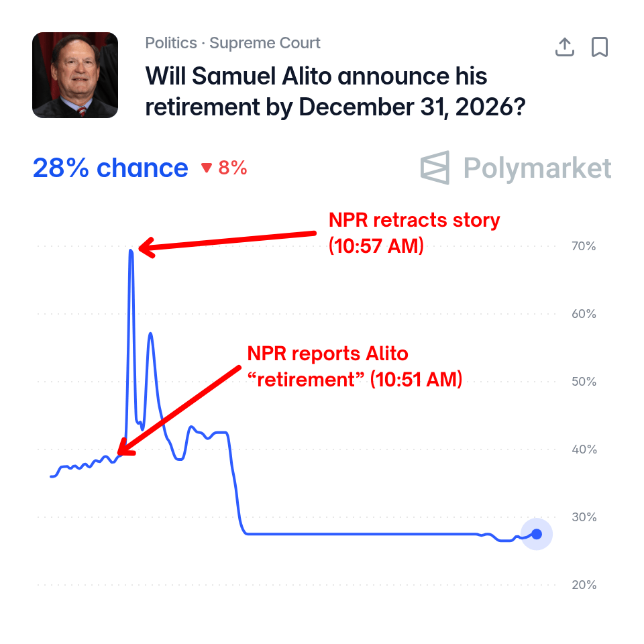Open the Politics category link
The width and height of the screenshot is (644, 644).
171,43
